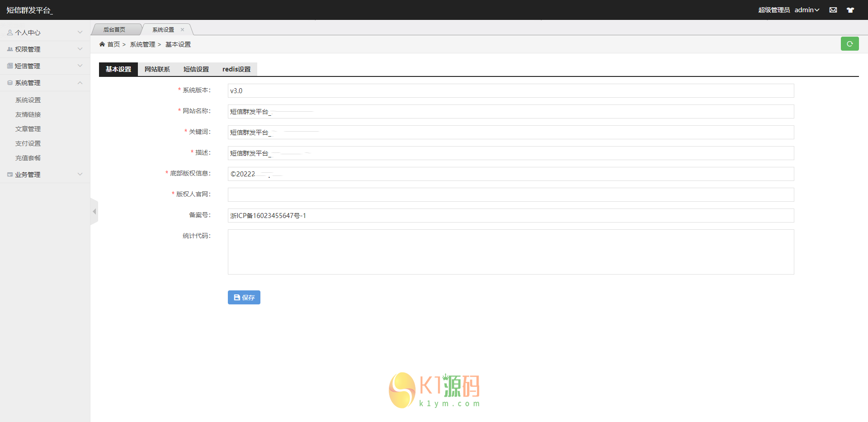Switch to the 网站联系 tab
The image size is (868, 422).
pos(157,69)
